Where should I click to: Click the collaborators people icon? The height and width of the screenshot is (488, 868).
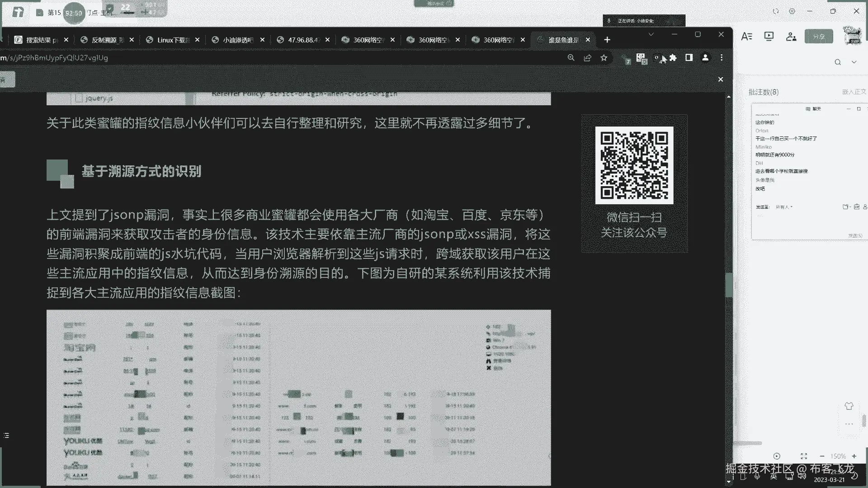point(791,37)
